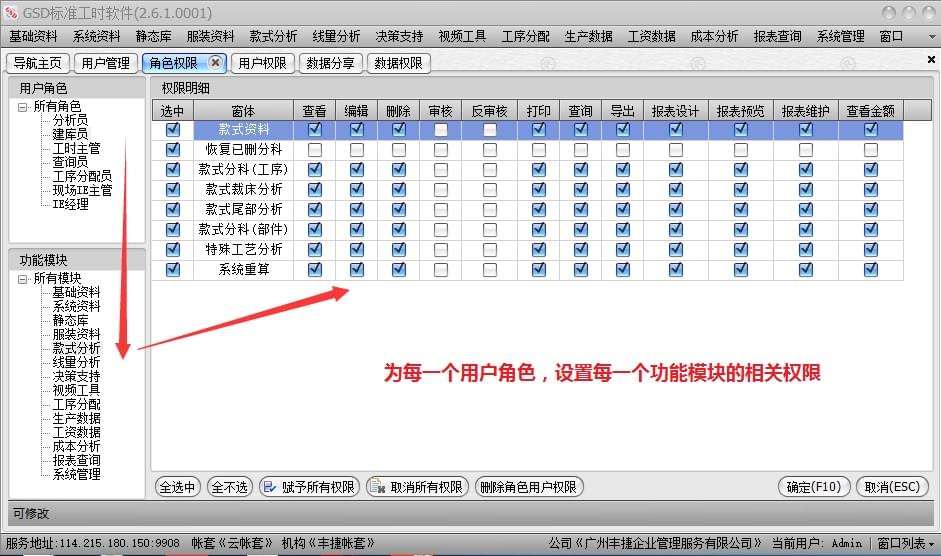Screen dimensions: 941x556
Task: Click the GSD app icon in title bar
Action: [11, 12]
